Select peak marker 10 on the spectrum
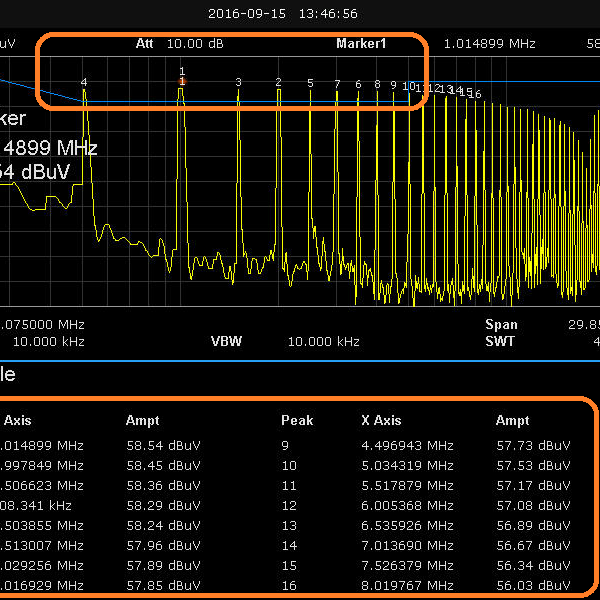Image resolution: width=600 pixels, height=600 pixels. click(x=408, y=86)
